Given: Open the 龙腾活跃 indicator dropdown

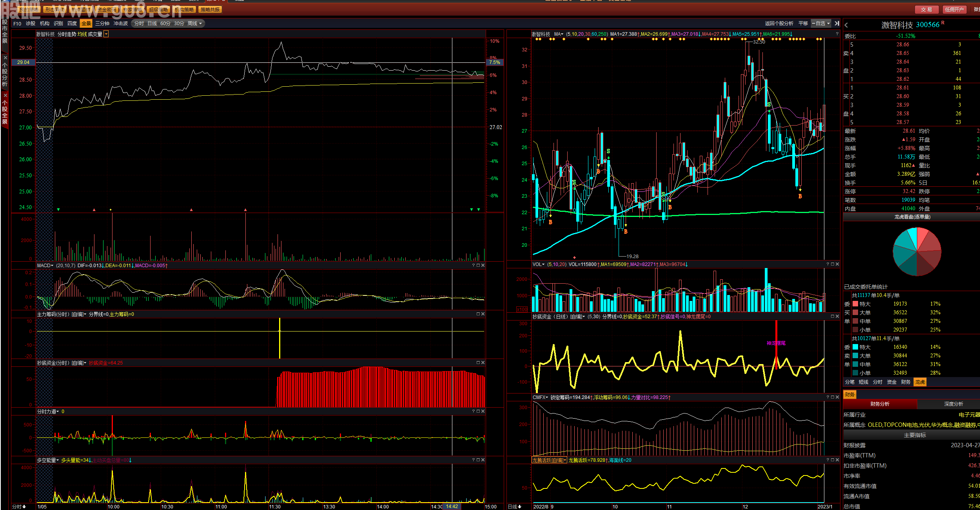Looking at the screenshot, I should point(550,460).
